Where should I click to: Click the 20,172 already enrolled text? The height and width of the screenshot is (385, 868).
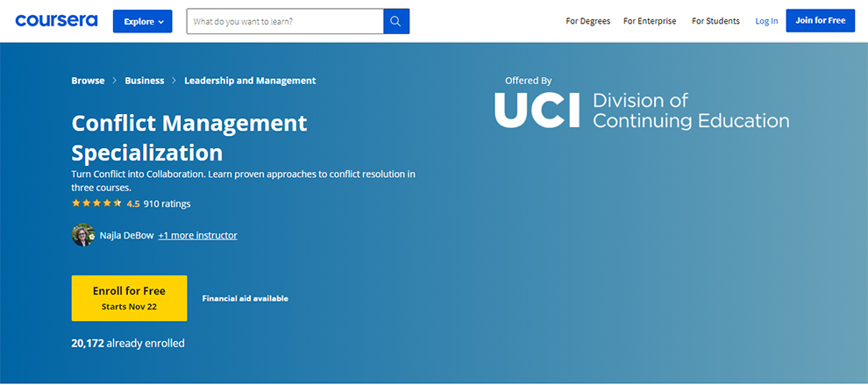(128, 344)
